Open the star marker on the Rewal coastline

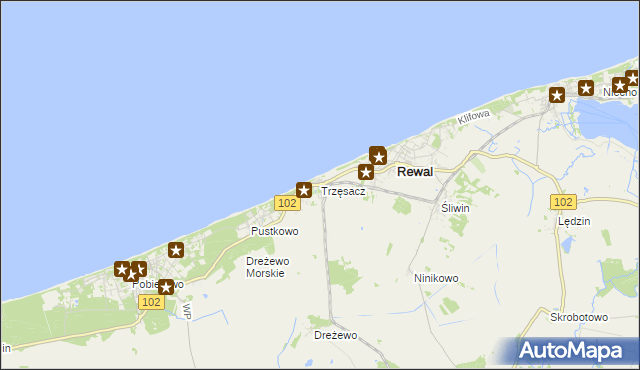coord(378,156)
